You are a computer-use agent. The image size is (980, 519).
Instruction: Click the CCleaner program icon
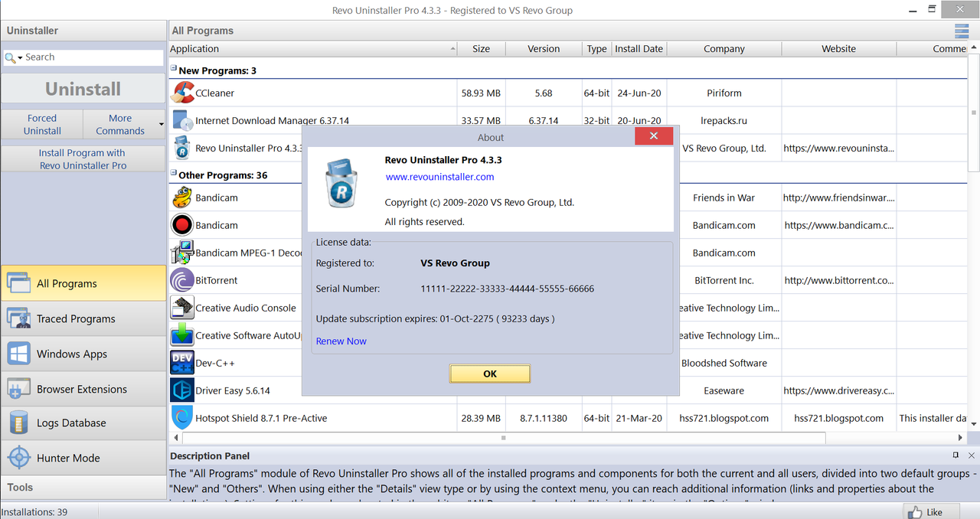pos(182,93)
